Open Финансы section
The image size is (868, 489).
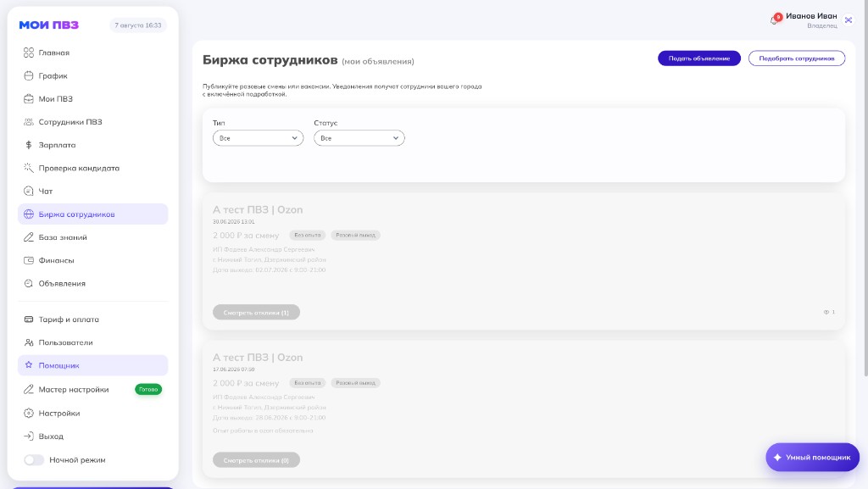pyautogui.click(x=93, y=260)
